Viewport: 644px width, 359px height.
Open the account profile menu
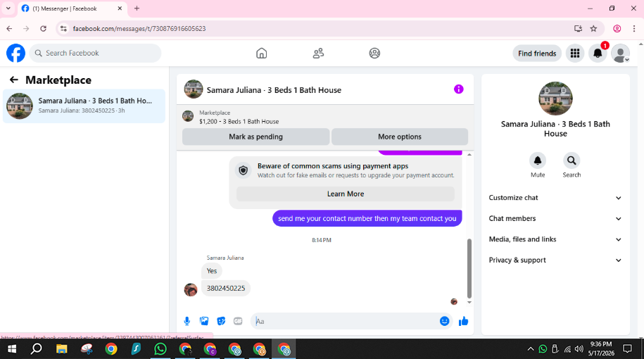tap(620, 53)
